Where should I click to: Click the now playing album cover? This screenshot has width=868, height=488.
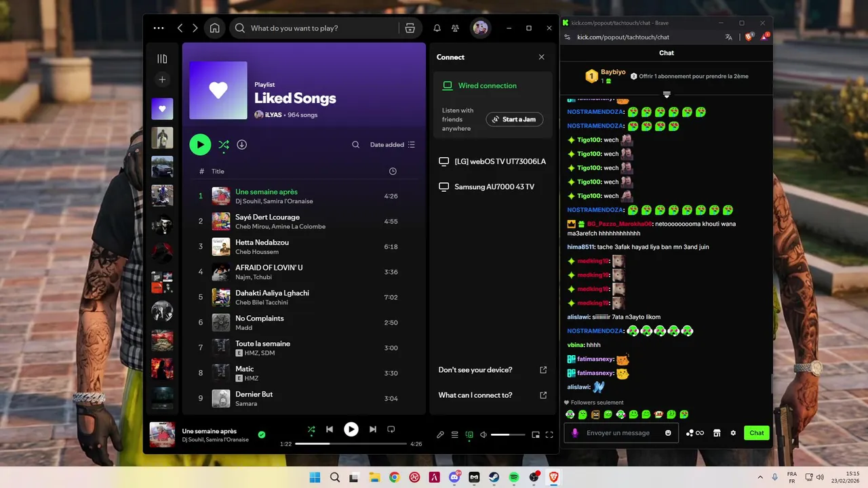tap(162, 434)
